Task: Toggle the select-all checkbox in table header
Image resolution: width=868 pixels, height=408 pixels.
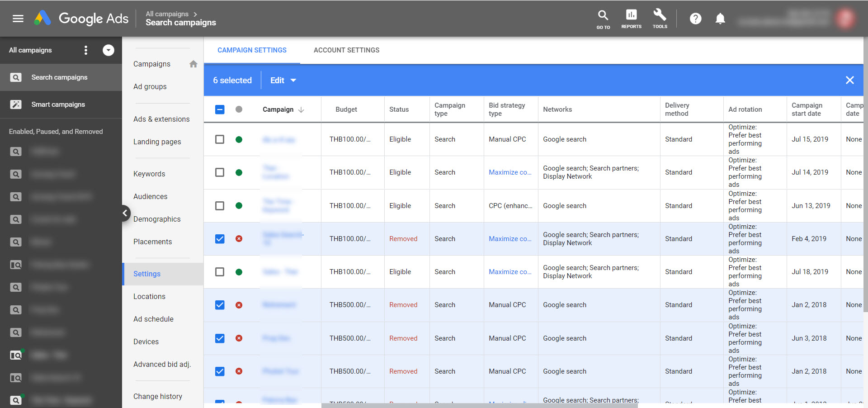Action: (x=220, y=109)
